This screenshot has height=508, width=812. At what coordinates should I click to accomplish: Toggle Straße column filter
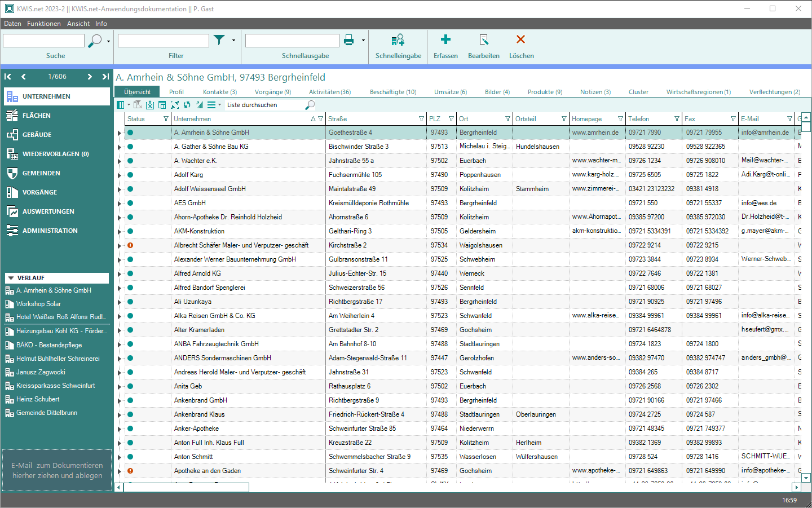point(421,119)
